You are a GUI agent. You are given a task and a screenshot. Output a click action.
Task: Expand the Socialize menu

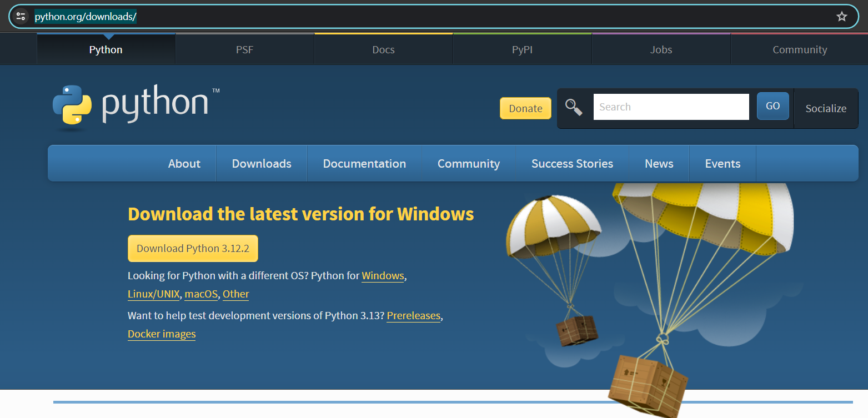pos(826,108)
